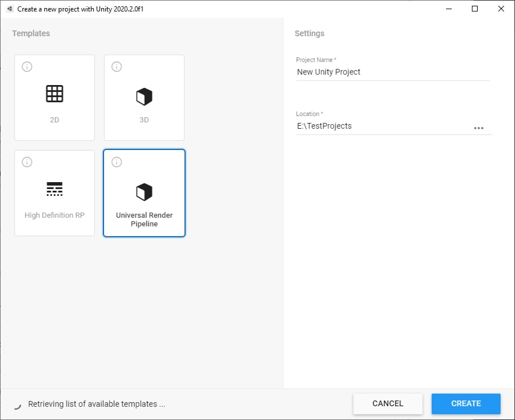Click the 2D template label
Image resolution: width=515 pixels, height=420 pixels.
coord(55,120)
